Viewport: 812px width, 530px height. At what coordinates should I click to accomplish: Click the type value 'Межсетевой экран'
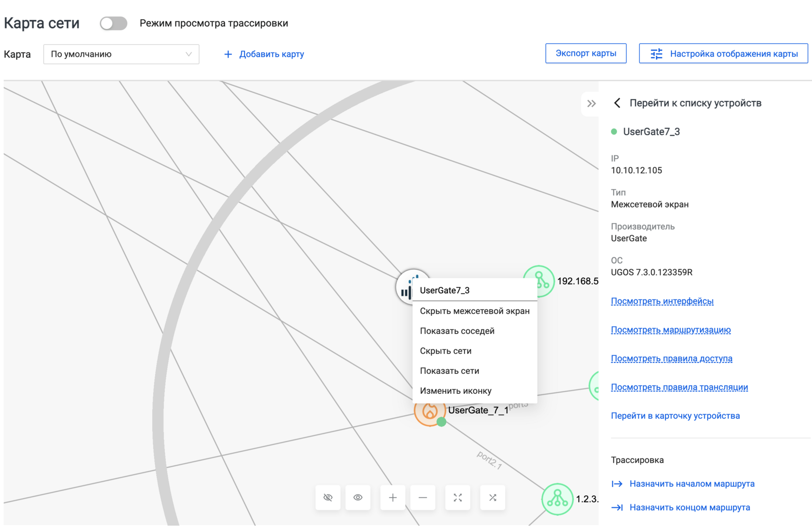[650, 204]
